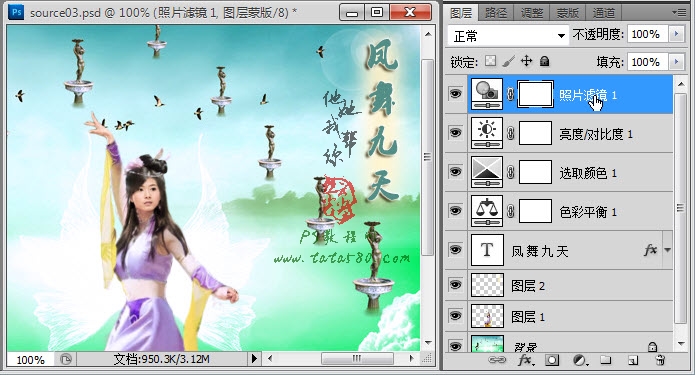Click the opacity value field 100%
The width and height of the screenshot is (695, 375).
pyautogui.click(x=647, y=34)
